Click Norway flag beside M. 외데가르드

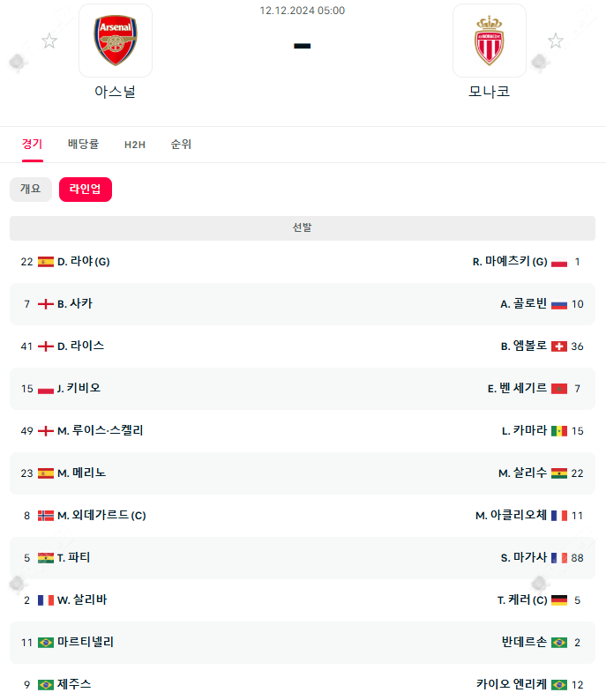tap(46, 516)
